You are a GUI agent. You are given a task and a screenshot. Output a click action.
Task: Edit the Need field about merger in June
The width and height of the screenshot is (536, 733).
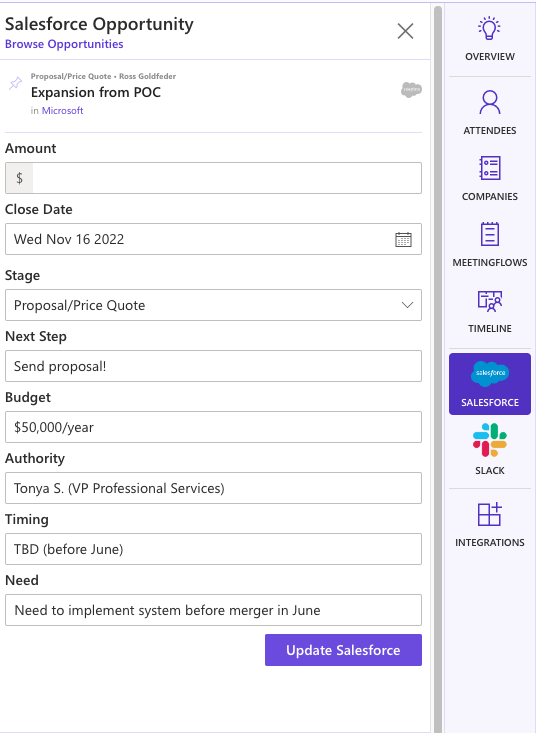point(213,610)
